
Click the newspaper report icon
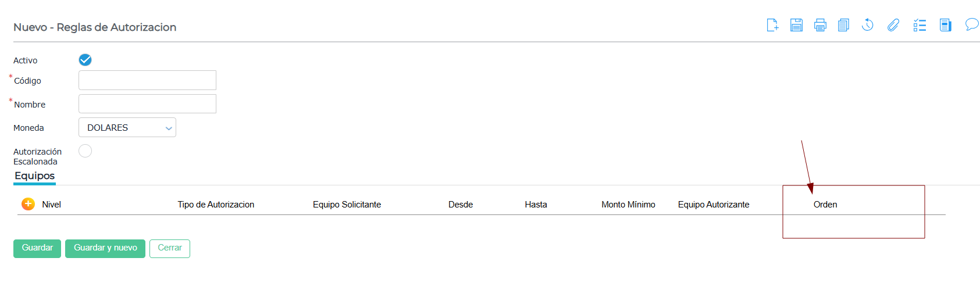(946, 25)
